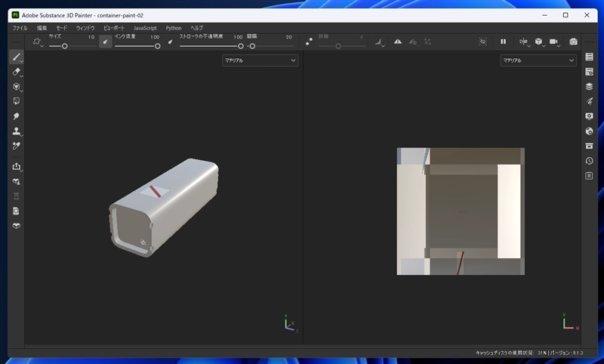
Task: Select the Polygon Fill tool
Action: pyautogui.click(x=16, y=101)
